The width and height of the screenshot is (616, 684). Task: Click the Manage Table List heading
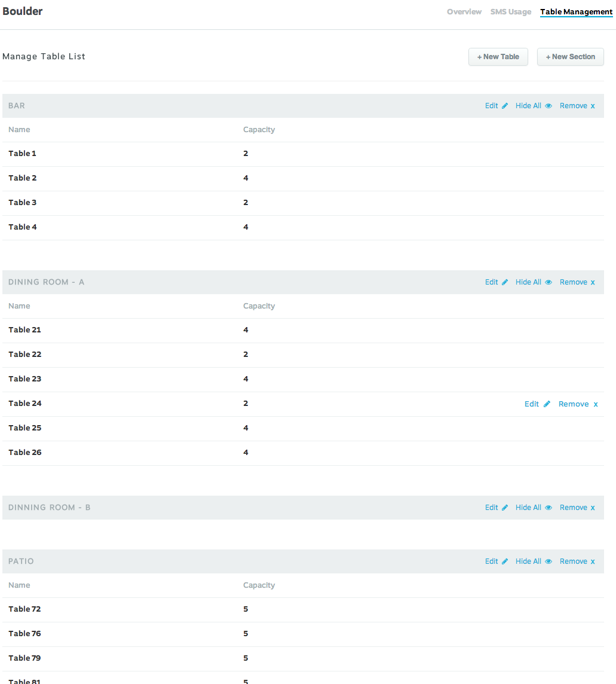pos(44,56)
